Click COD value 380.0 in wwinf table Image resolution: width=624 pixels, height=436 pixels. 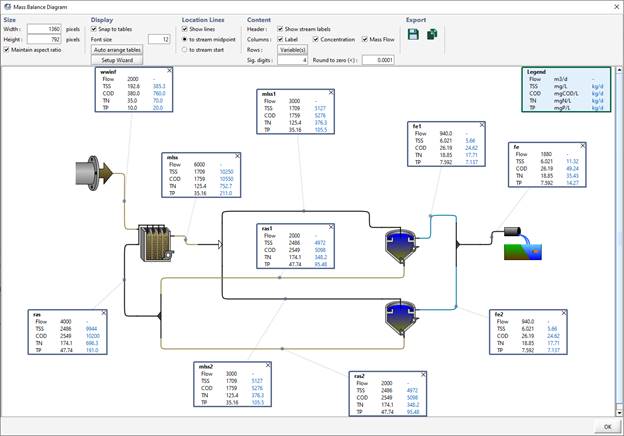(x=133, y=93)
